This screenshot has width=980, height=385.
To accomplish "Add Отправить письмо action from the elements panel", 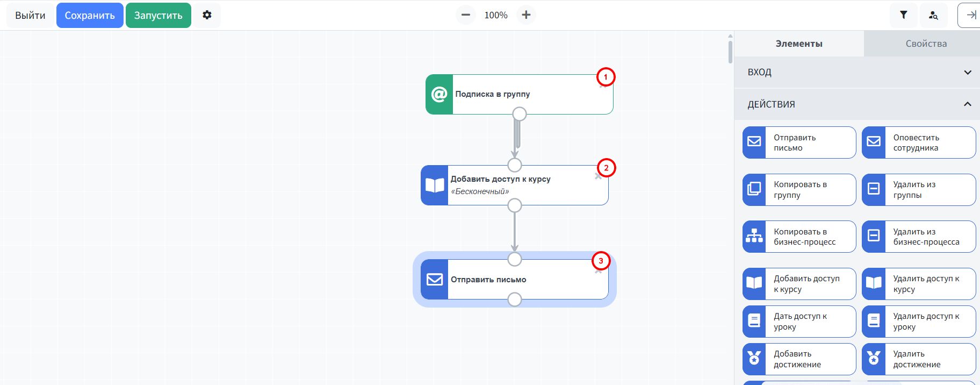I will click(x=799, y=142).
